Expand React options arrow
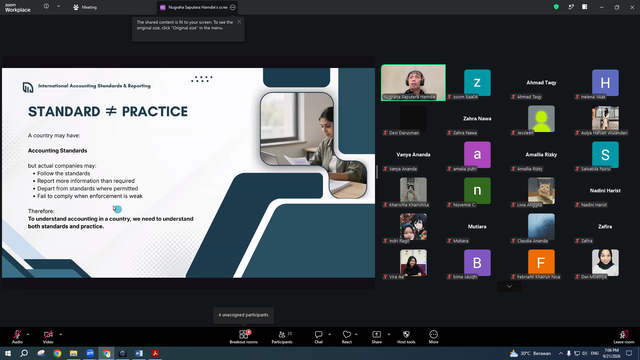The height and width of the screenshot is (360, 640). 356,334
